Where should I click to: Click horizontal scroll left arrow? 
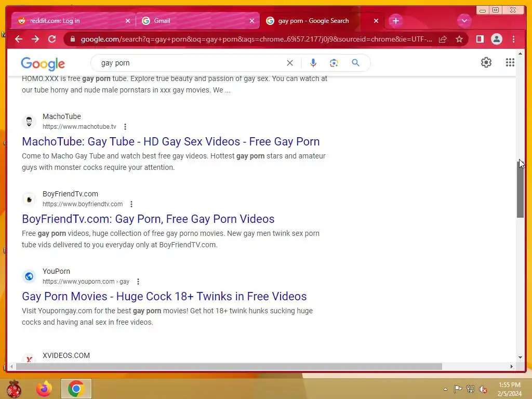(x=11, y=366)
